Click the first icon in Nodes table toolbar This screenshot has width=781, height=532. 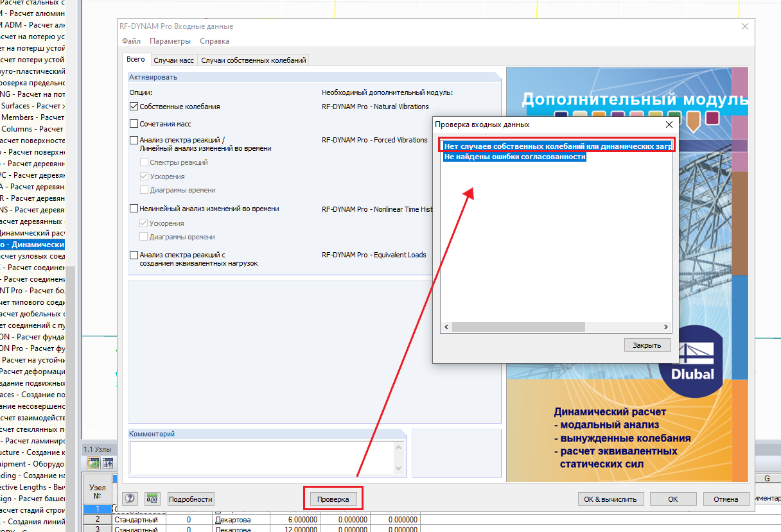pyautogui.click(x=94, y=463)
